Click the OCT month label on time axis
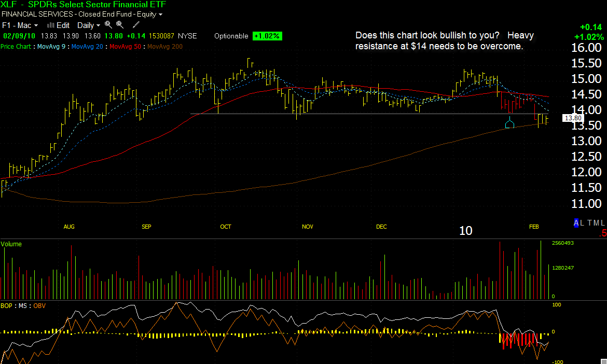This screenshot has height=364, width=607. tap(226, 227)
